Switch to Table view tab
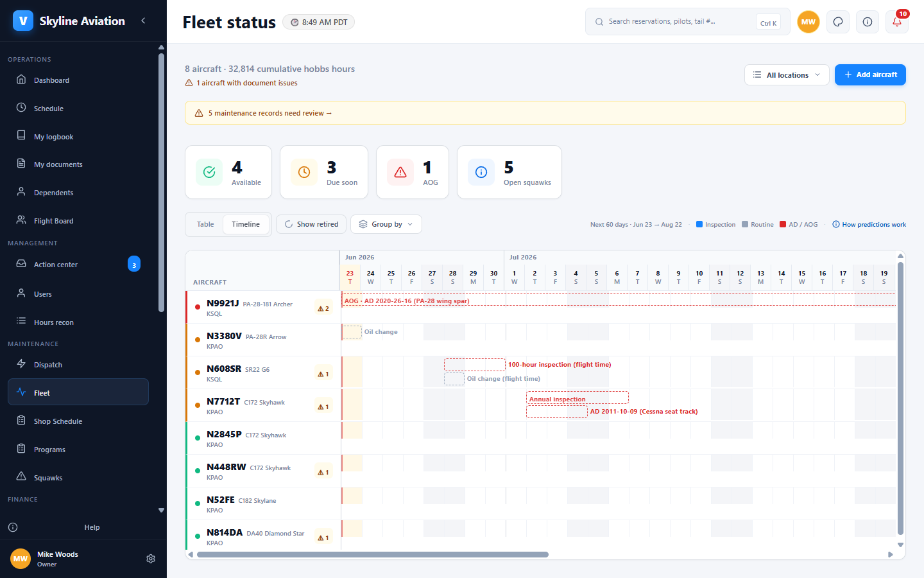 tap(205, 224)
